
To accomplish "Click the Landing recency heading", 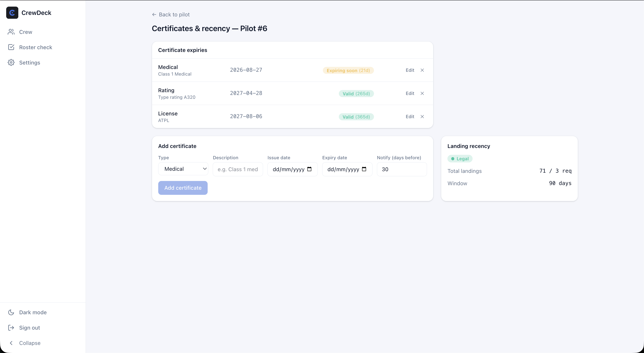I will click(x=469, y=146).
